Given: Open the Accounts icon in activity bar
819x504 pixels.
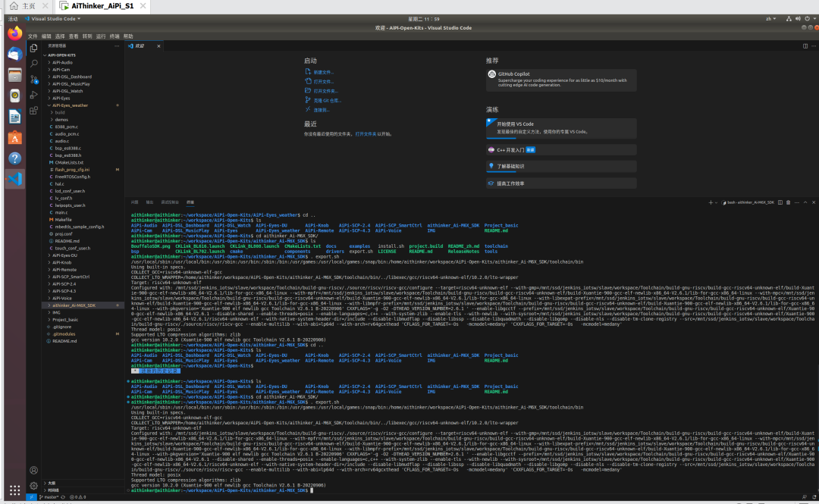Looking at the screenshot, I should 34,470.
